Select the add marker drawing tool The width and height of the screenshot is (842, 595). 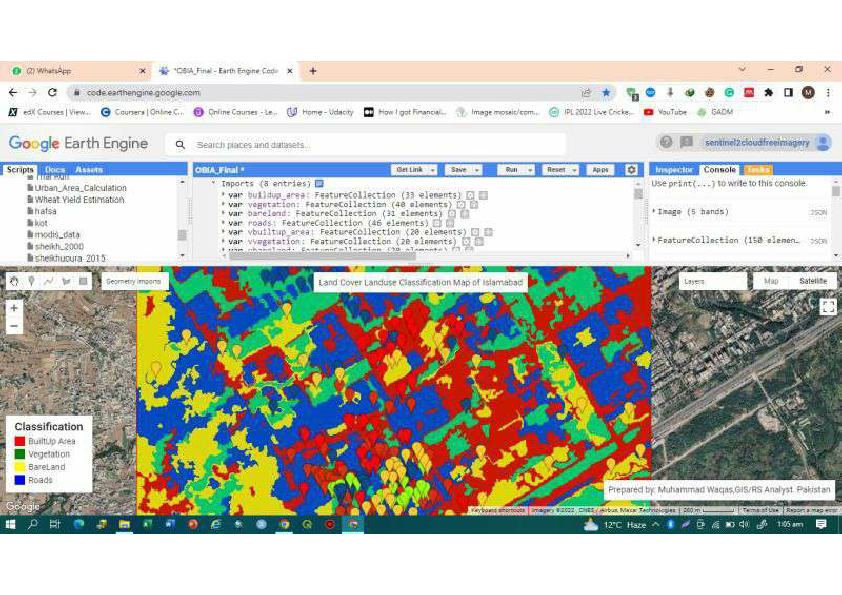pyautogui.click(x=31, y=281)
